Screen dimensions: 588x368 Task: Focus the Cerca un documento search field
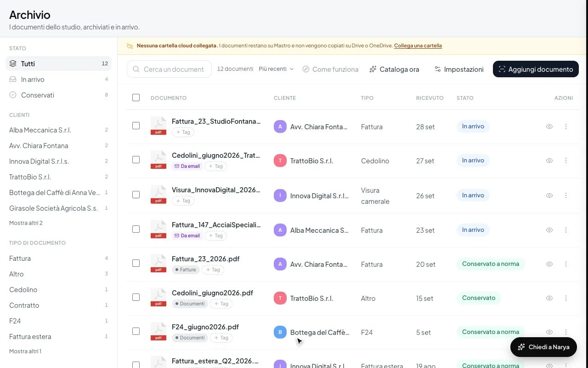tap(169, 69)
